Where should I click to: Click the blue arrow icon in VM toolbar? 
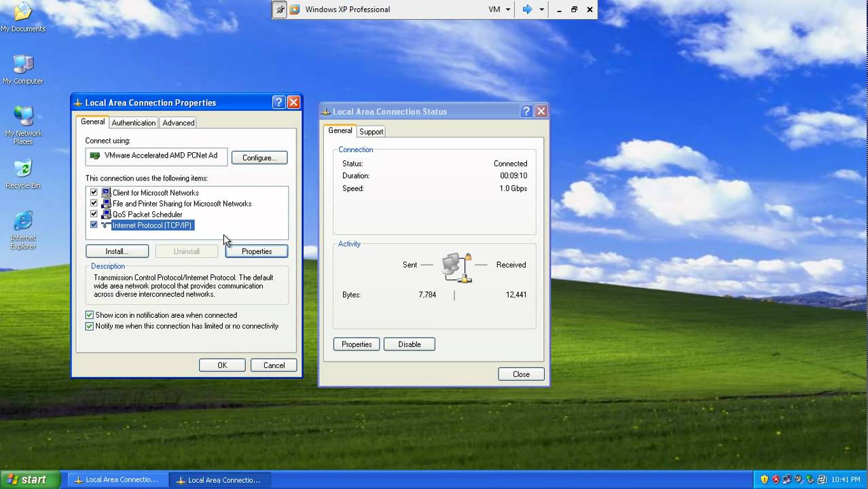pyautogui.click(x=527, y=10)
